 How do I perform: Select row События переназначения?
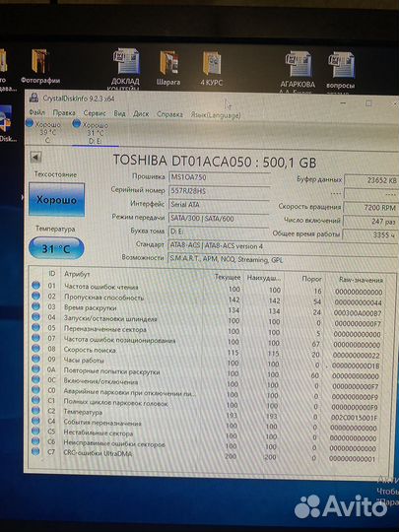tap(204, 426)
